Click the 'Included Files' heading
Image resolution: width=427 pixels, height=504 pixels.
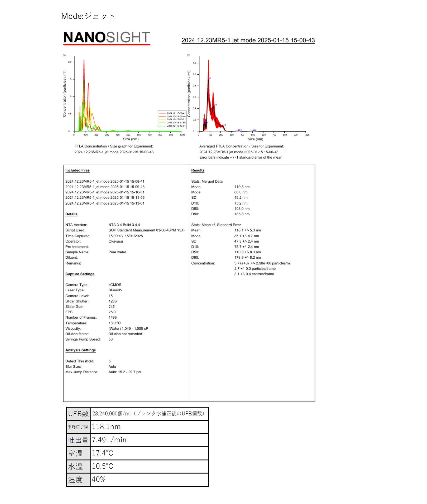[77, 170]
